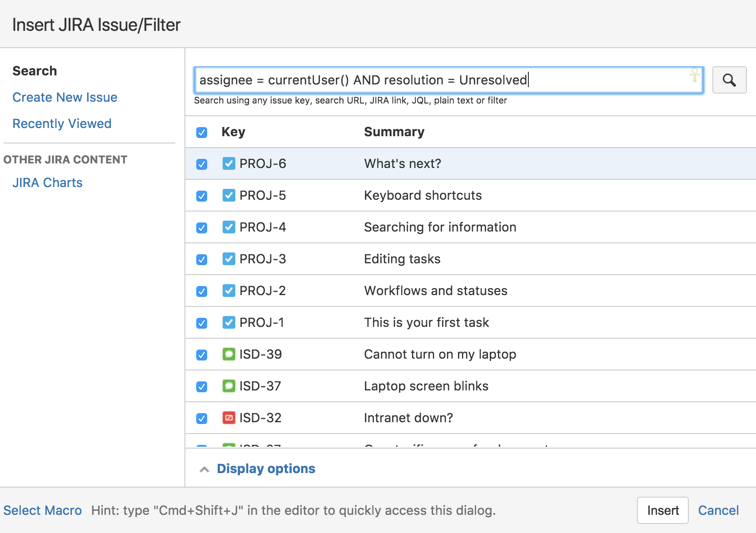The height and width of the screenshot is (533, 756).
Task: Click the red ISD-32 issue type icon
Action: (x=229, y=418)
